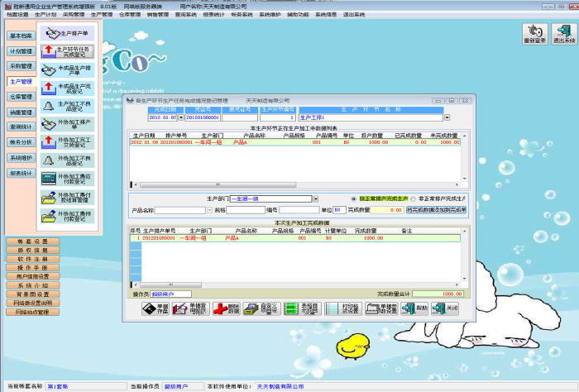This screenshot has height=392, width=579.
Task: Open 生产环节任务完成登记 module
Action: pyautogui.click(x=67, y=51)
